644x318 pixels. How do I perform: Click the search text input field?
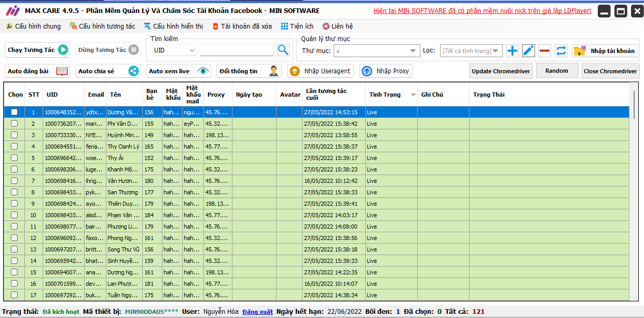click(x=237, y=50)
